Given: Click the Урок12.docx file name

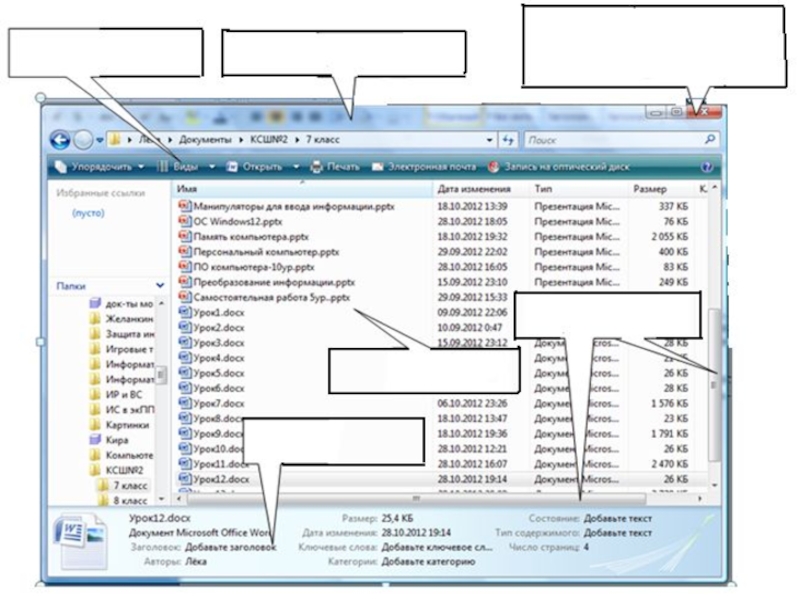Looking at the screenshot, I should pos(221,479).
